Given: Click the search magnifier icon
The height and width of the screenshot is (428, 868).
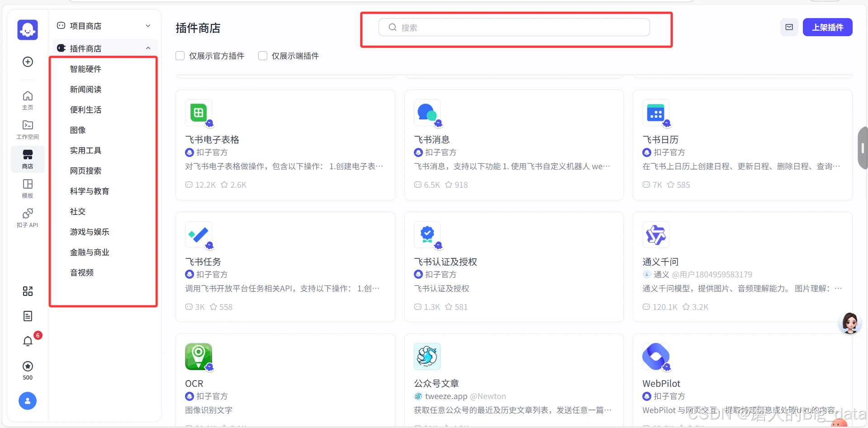Looking at the screenshot, I should point(393,27).
